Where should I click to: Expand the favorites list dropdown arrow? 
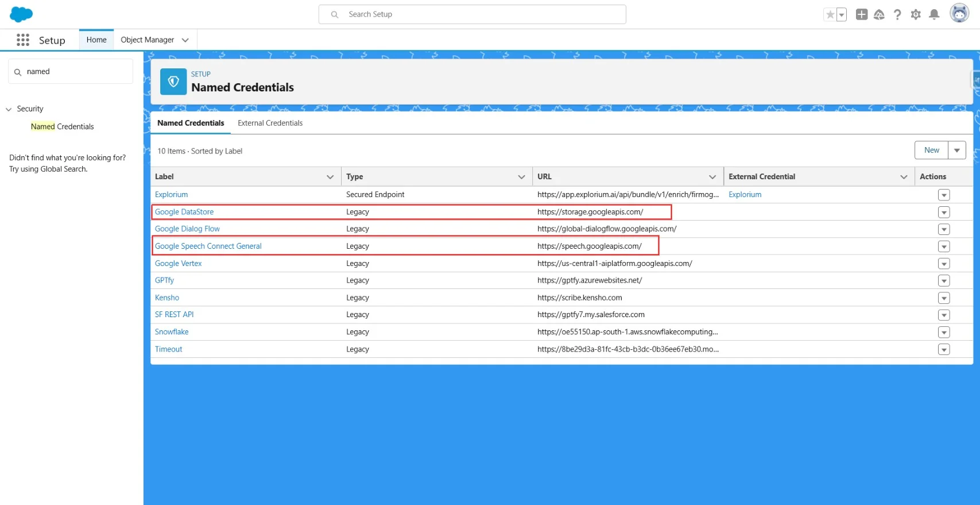(x=842, y=15)
